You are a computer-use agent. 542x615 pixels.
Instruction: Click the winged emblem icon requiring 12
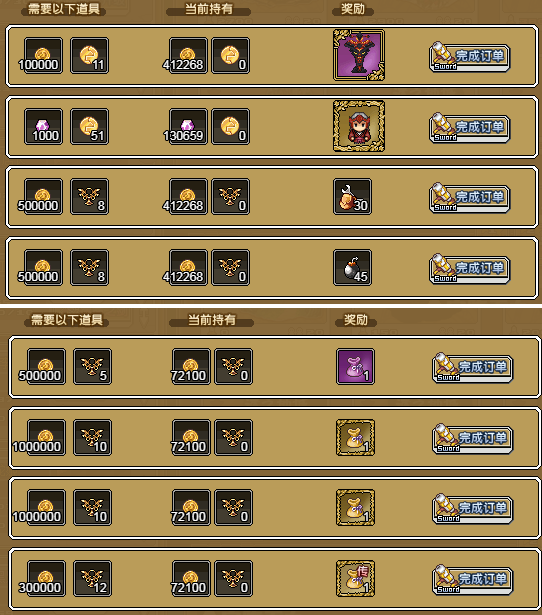pyautogui.click(x=93, y=579)
